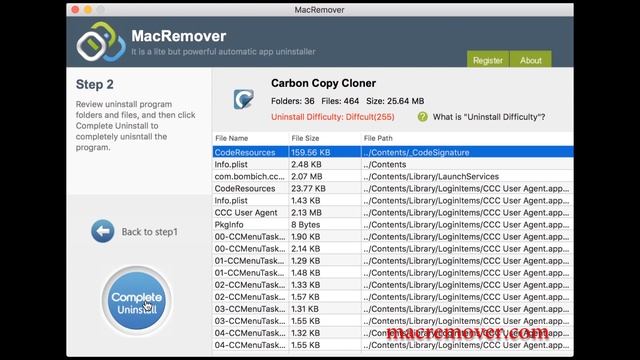Click the 2.13 MB size cell
The height and width of the screenshot is (360, 640).
pos(325,213)
